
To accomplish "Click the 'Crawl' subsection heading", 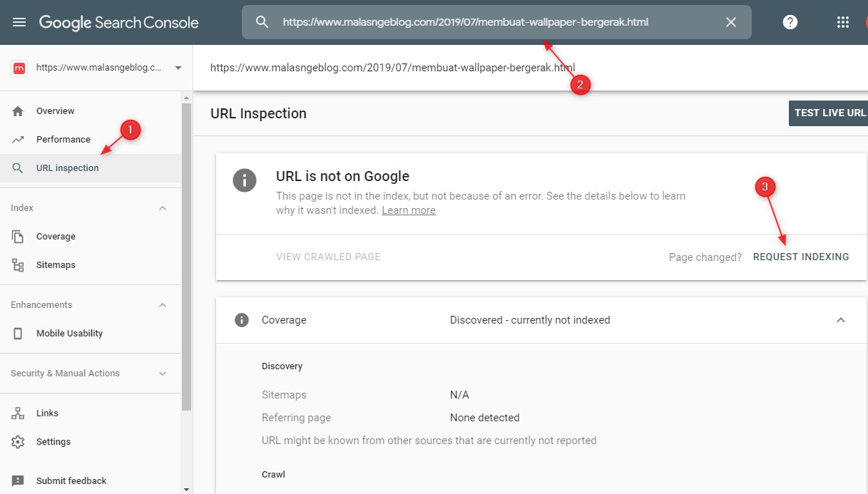I will (x=274, y=475).
